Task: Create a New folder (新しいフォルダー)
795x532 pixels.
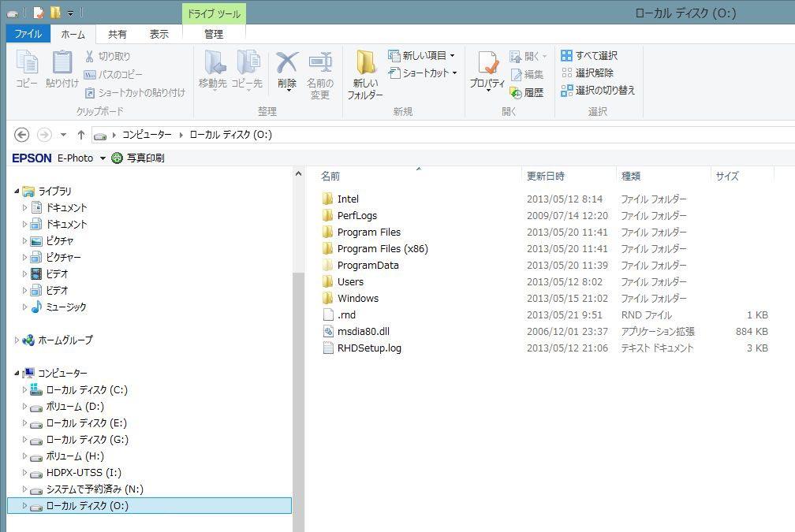Action: pyautogui.click(x=365, y=74)
